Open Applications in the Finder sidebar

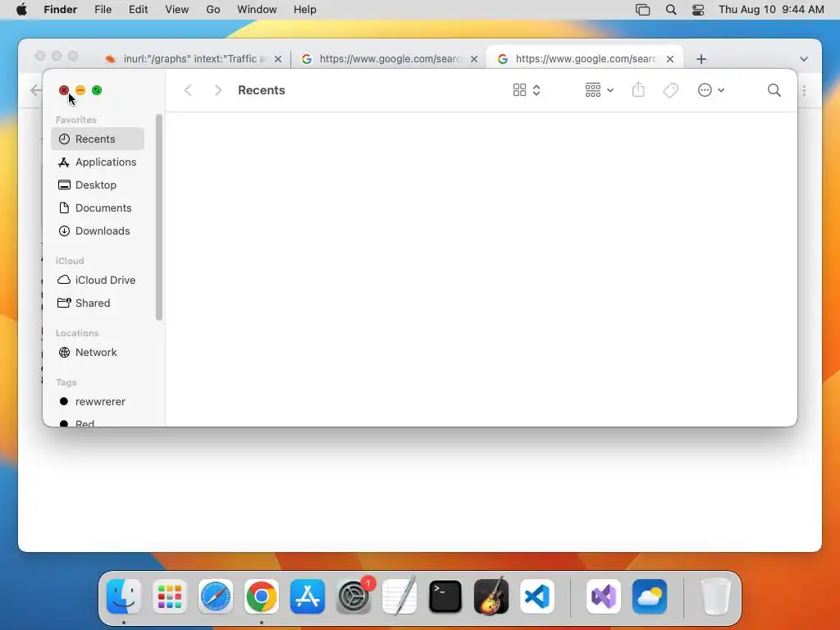click(x=98, y=162)
